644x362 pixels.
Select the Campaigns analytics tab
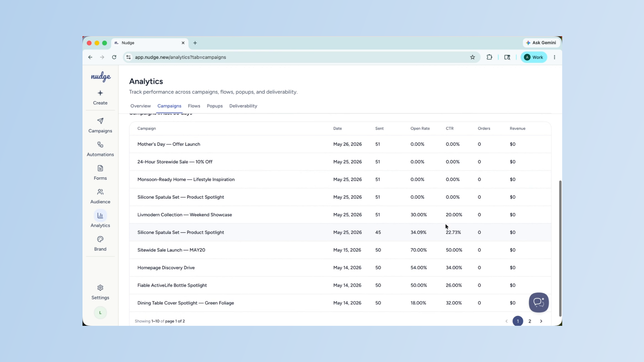tap(169, 106)
